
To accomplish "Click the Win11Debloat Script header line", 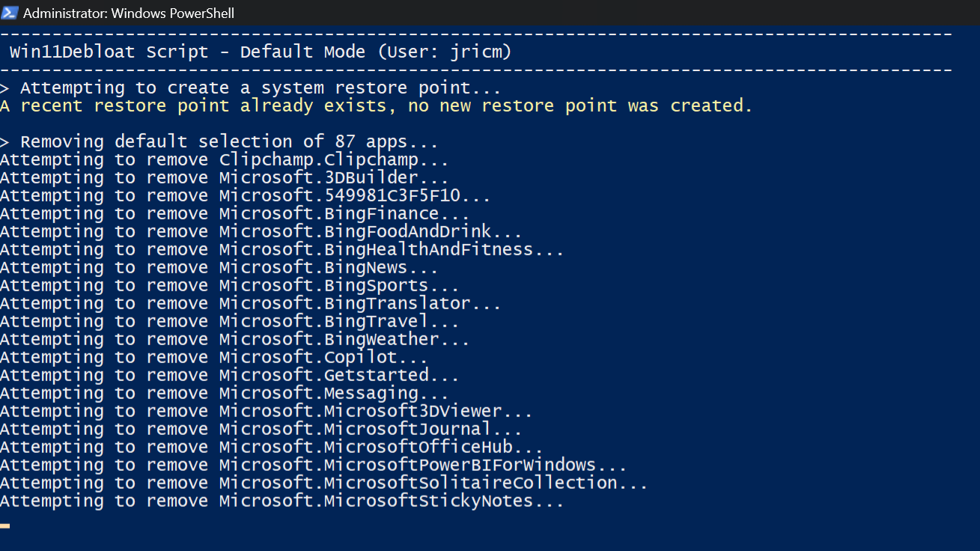I will (261, 52).
